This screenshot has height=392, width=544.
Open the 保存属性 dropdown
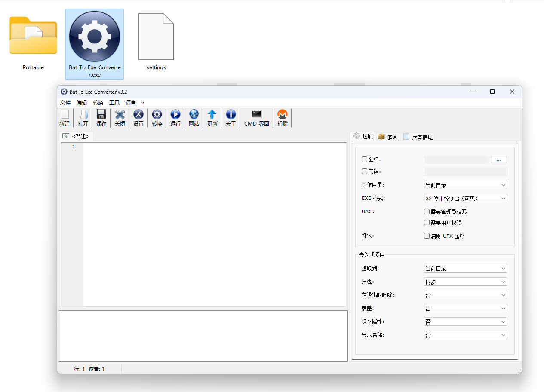[x=465, y=322]
